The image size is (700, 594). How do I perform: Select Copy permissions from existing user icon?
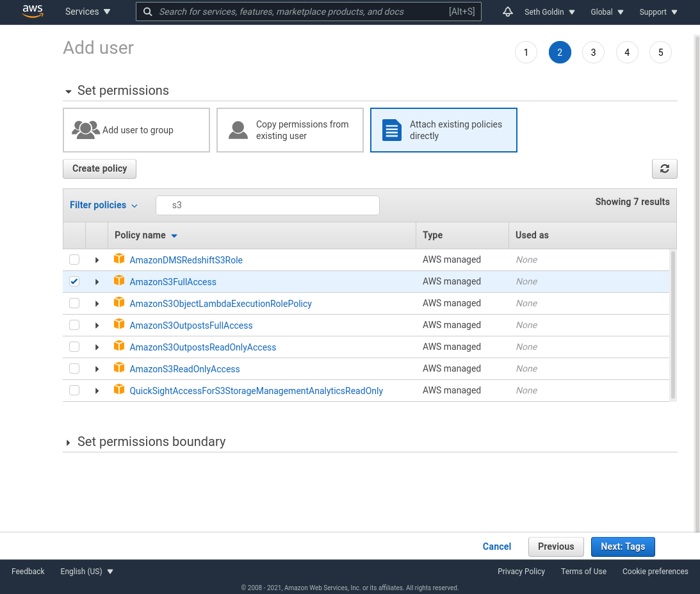[238, 130]
